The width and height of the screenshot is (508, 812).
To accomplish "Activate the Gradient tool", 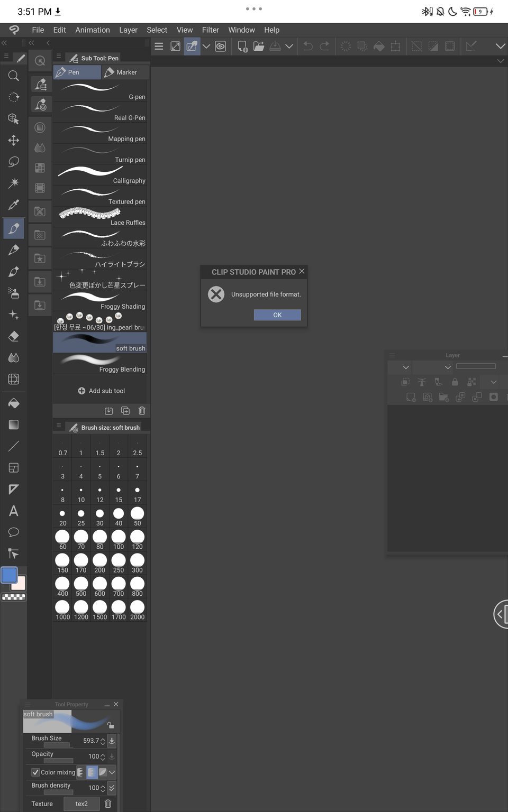I will (x=14, y=425).
